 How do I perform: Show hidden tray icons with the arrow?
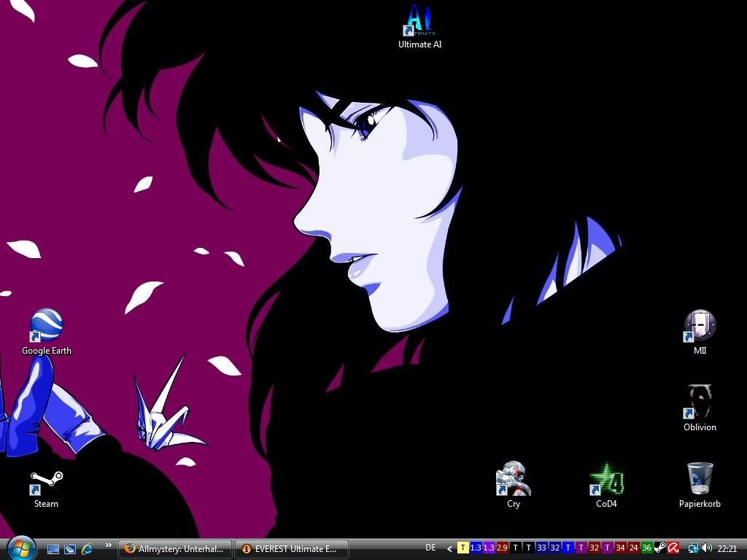tap(449, 549)
